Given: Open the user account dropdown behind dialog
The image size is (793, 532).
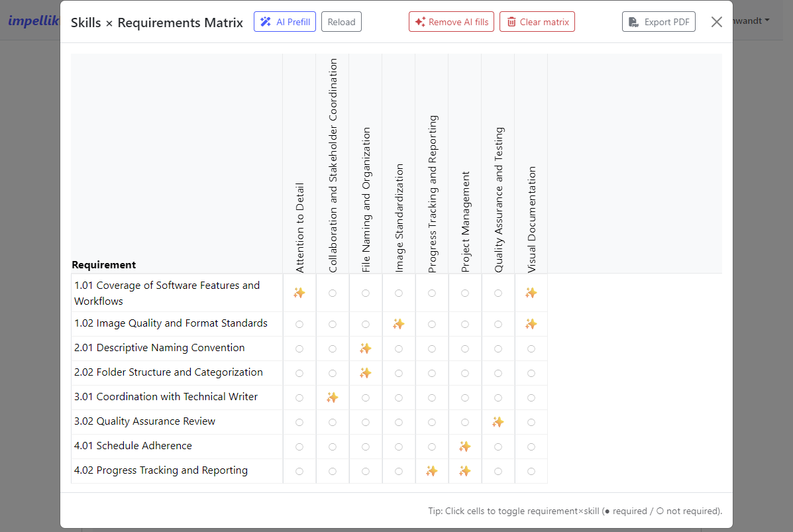Looking at the screenshot, I should (x=751, y=21).
